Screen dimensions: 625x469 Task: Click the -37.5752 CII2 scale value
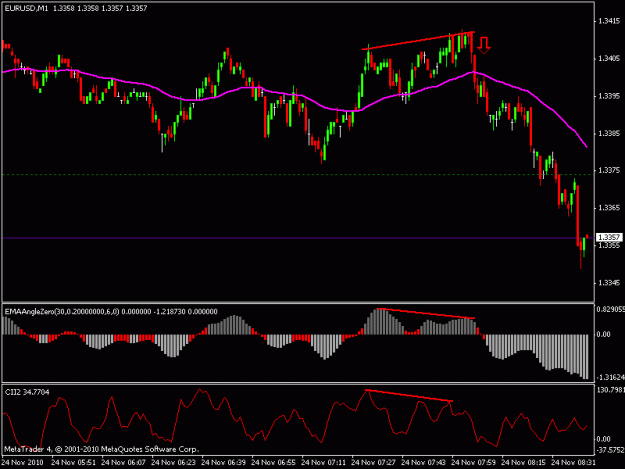(611, 450)
